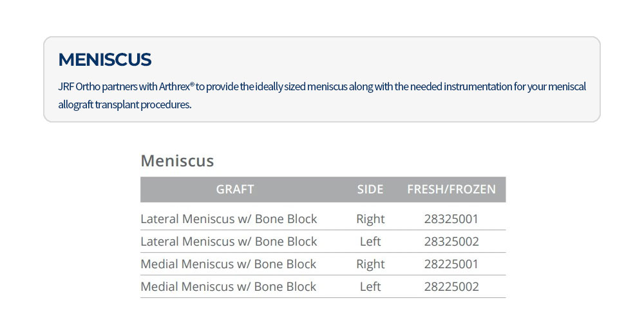The image size is (644, 334).
Task: Click product code 28325002
Action: point(451,242)
